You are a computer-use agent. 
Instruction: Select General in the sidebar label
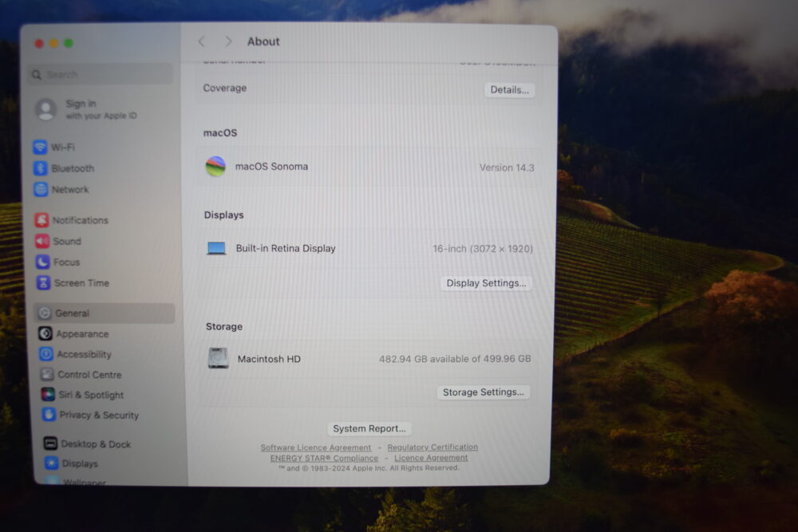click(73, 313)
